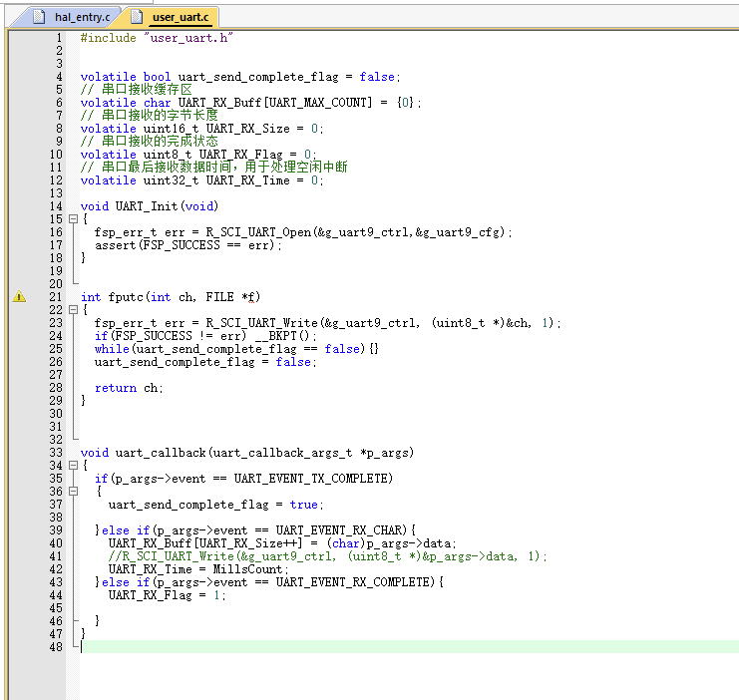Select the user_uart.c tab
Viewport: 739px width, 700px height.
(180, 17)
